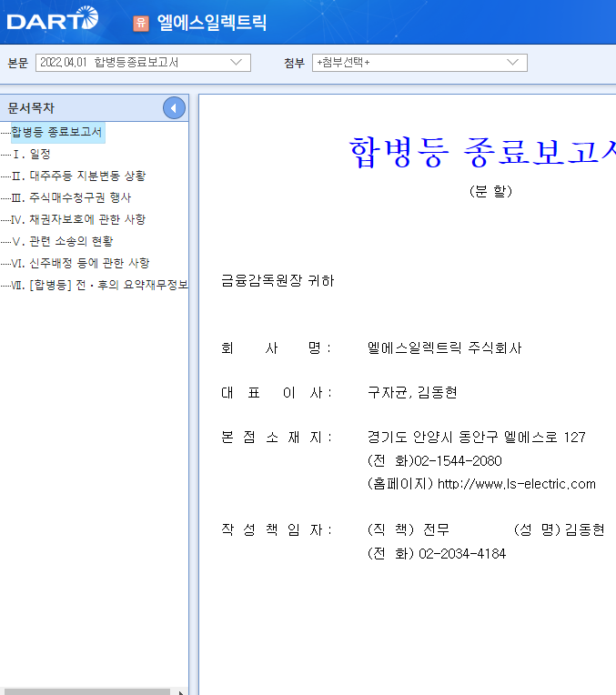Open section Ⅶ. [합병등] 전·후의 요약재무정보
This screenshot has width=616, height=695.
[99, 285]
